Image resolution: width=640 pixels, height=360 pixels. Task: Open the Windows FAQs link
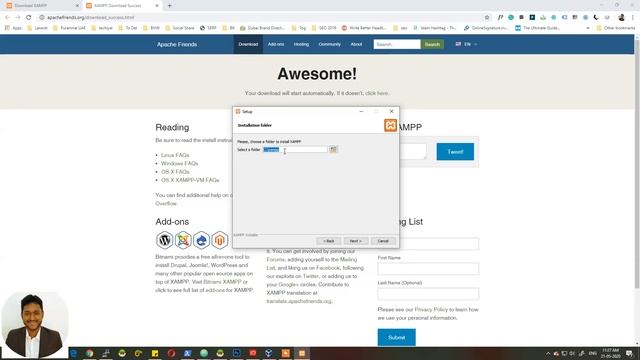[x=180, y=163]
